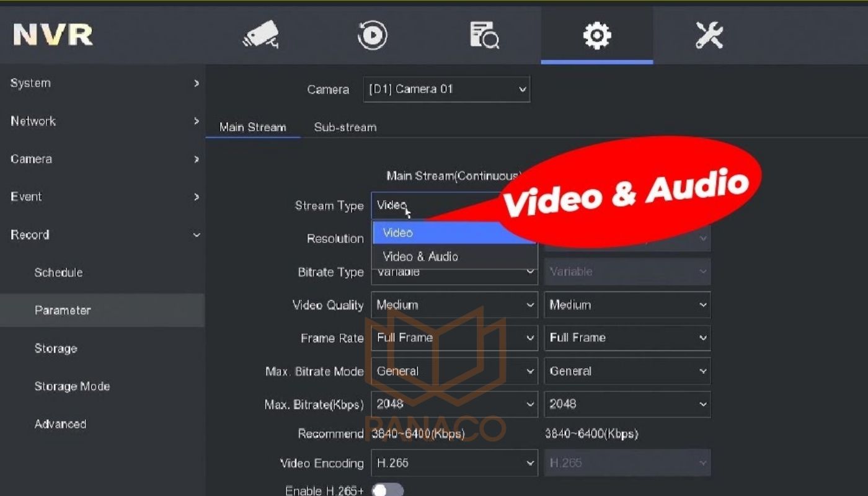Viewport: 868px width, 496px height.
Task: Open the Camera selection dropdown
Action: [x=446, y=89]
